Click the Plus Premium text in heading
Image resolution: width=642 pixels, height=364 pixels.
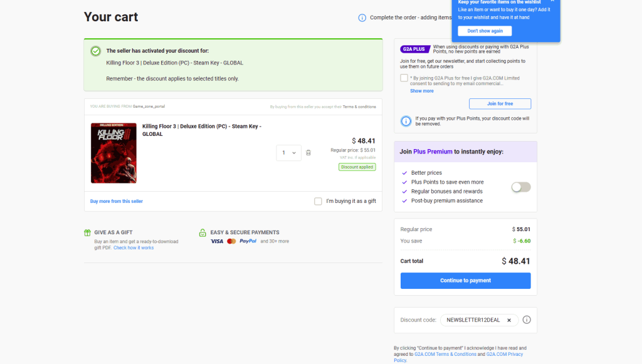433,152
